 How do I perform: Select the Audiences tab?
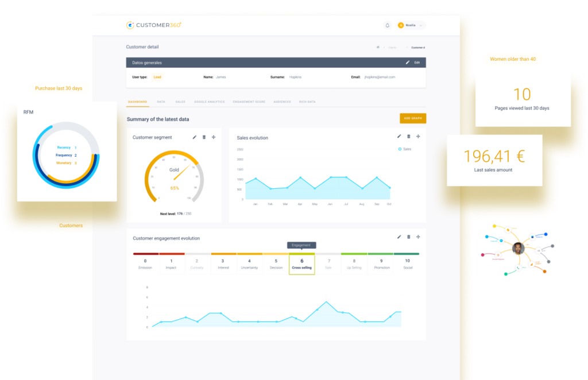coord(282,102)
